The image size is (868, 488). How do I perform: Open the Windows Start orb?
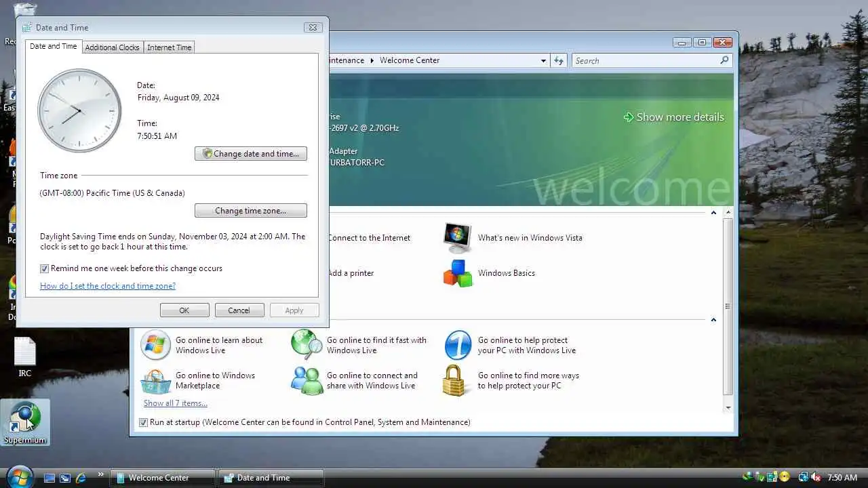(20, 476)
